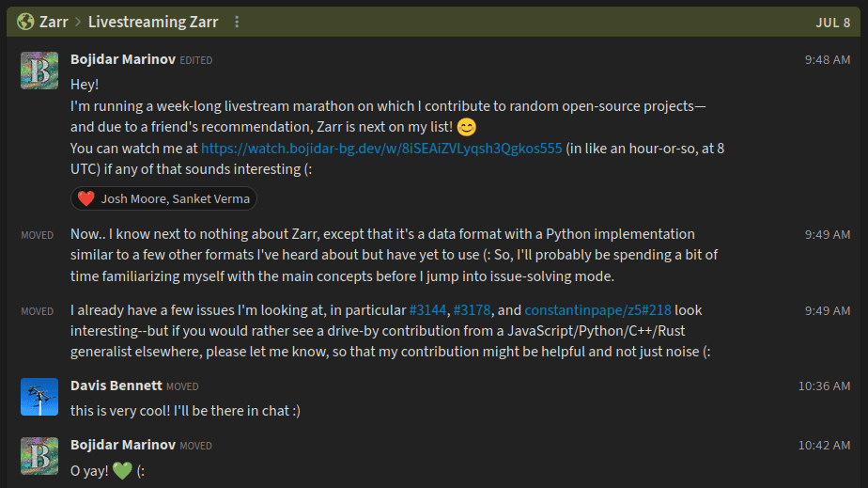This screenshot has width=868, height=488.
Task: Open the constantinpape/z5#218 link
Action: [x=597, y=310]
